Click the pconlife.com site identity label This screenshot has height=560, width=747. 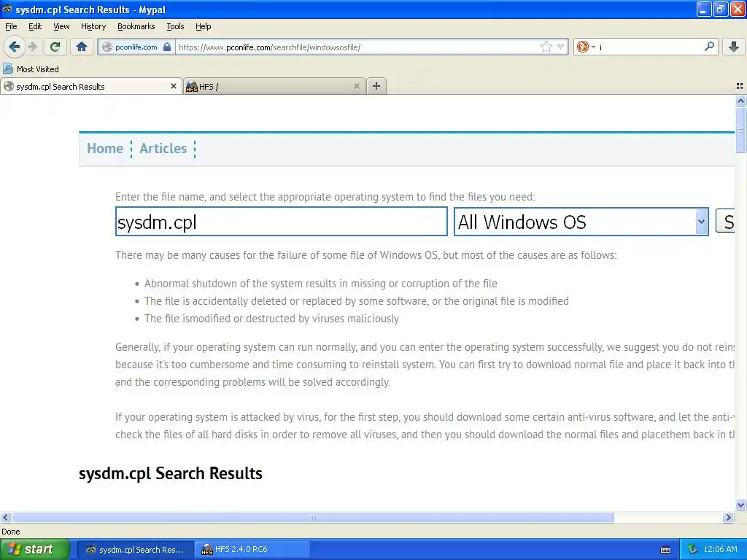[136, 47]
